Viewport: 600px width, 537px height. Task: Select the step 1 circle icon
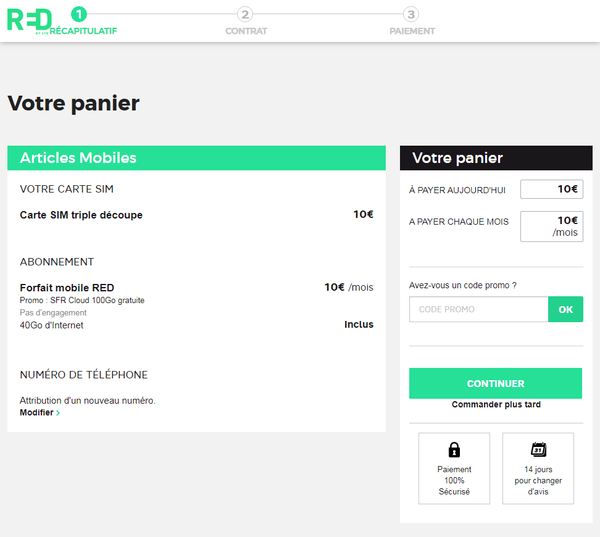pos(79,14)
